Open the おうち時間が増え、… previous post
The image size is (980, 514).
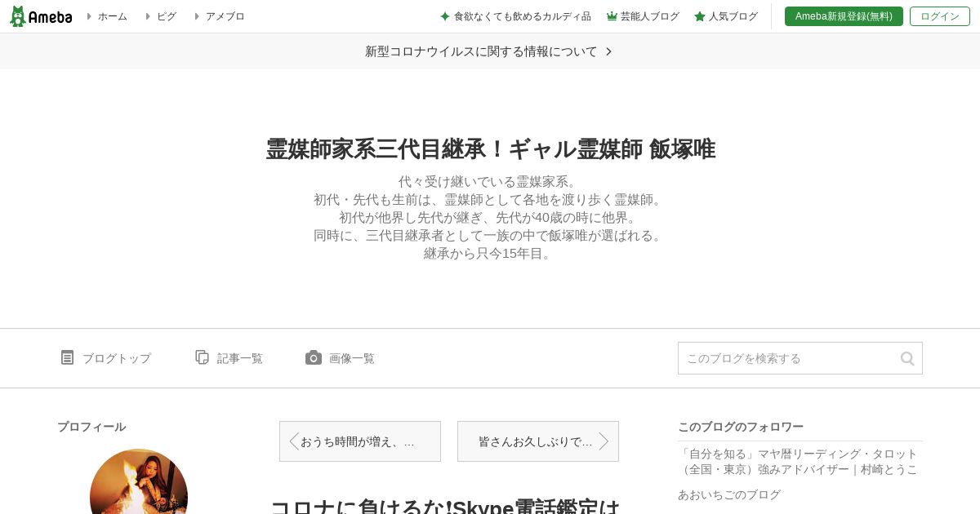click(x=360, y=441)
